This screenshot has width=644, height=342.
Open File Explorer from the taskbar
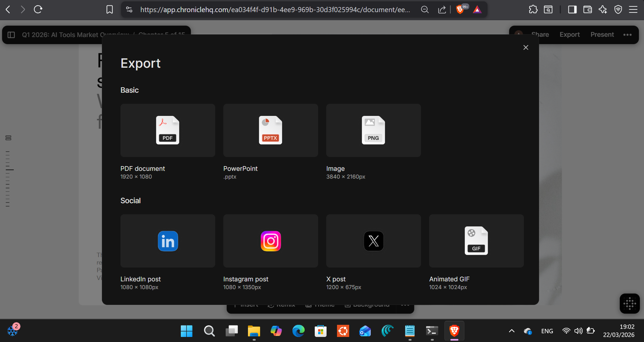[254, 331]
